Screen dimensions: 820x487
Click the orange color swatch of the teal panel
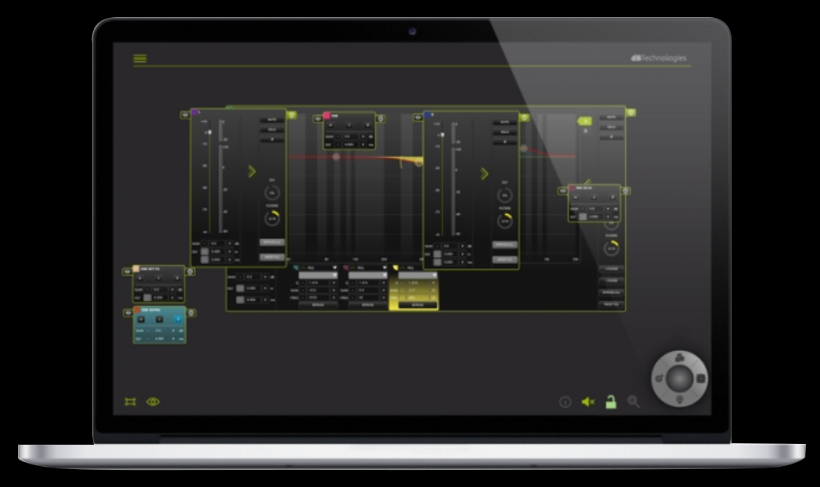(x=138, y=310)
